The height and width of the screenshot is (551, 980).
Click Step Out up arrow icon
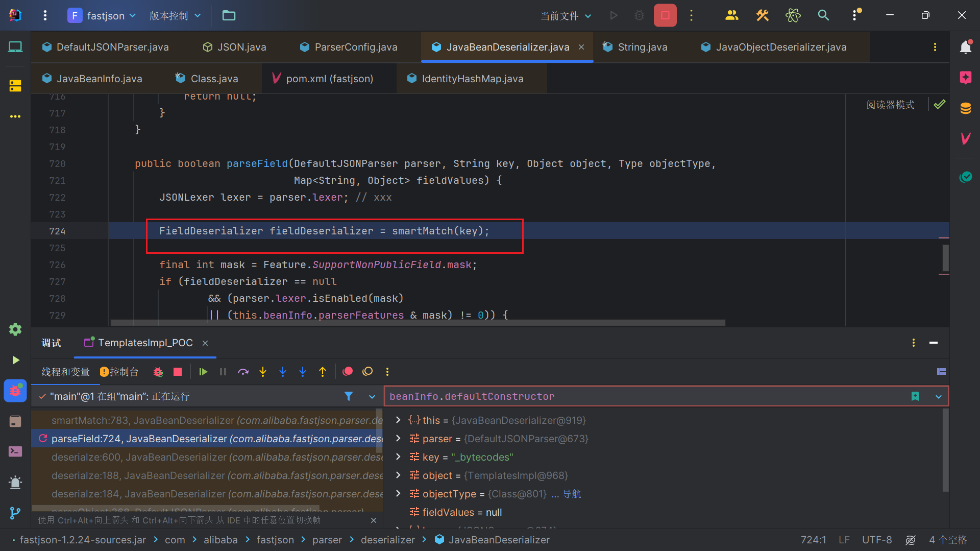[323, 372]
